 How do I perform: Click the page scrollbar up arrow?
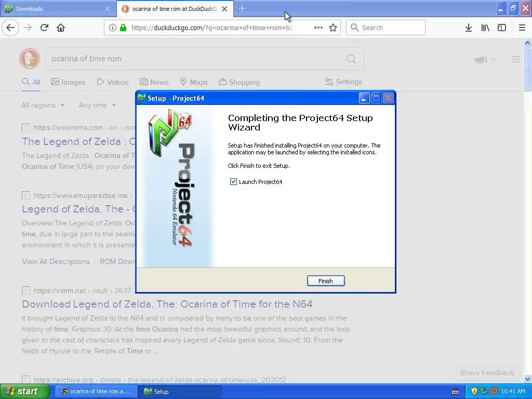(527, 43)
